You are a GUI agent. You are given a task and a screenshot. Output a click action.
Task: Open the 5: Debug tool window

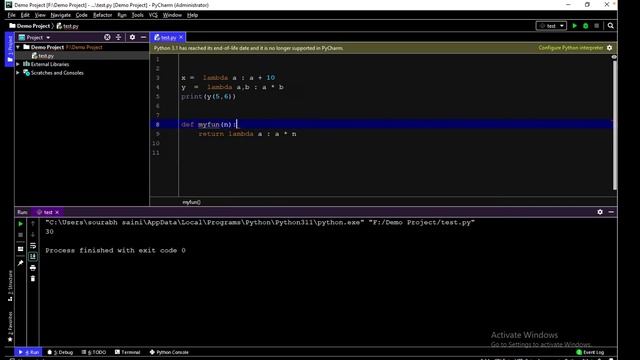[60, 352]
